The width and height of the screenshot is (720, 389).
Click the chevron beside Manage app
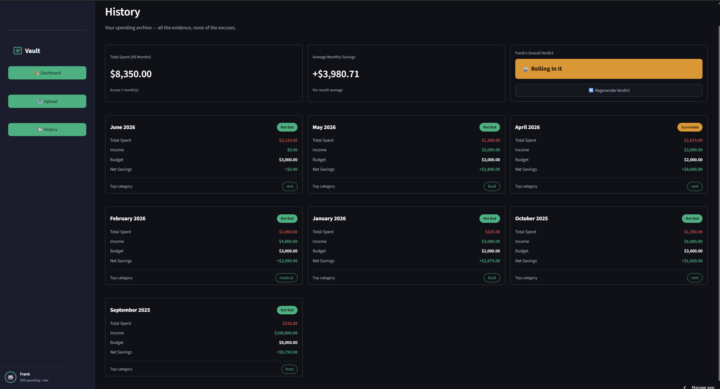[685, 387]
